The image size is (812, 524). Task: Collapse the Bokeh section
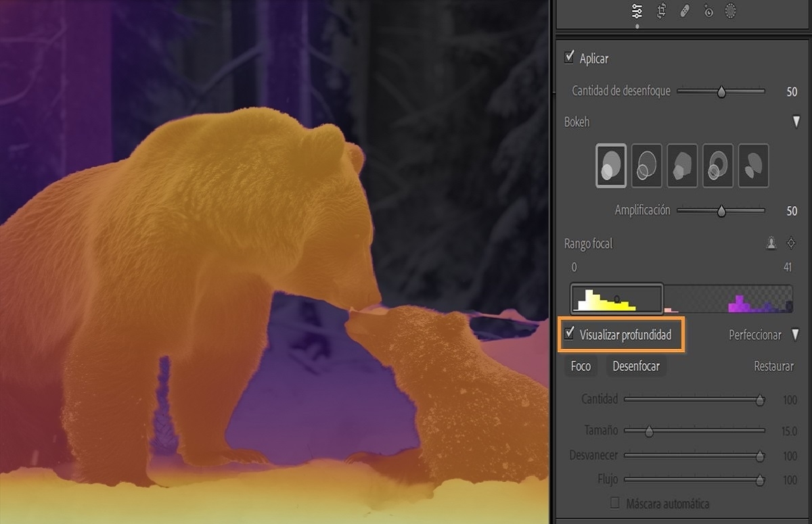click(x=796, y=122)
